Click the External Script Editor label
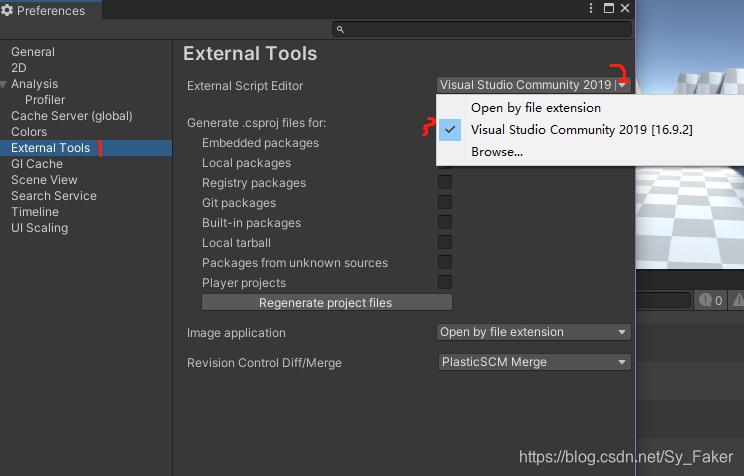Viewport: 744px width, 476px height. pyautogui.click(x=245, y=86)
